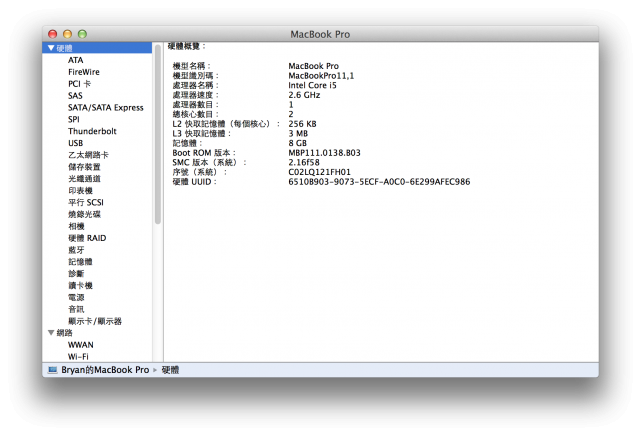Open SATA/SATA Express entry
Screen dimensions: 640x436
coord(106,107)
